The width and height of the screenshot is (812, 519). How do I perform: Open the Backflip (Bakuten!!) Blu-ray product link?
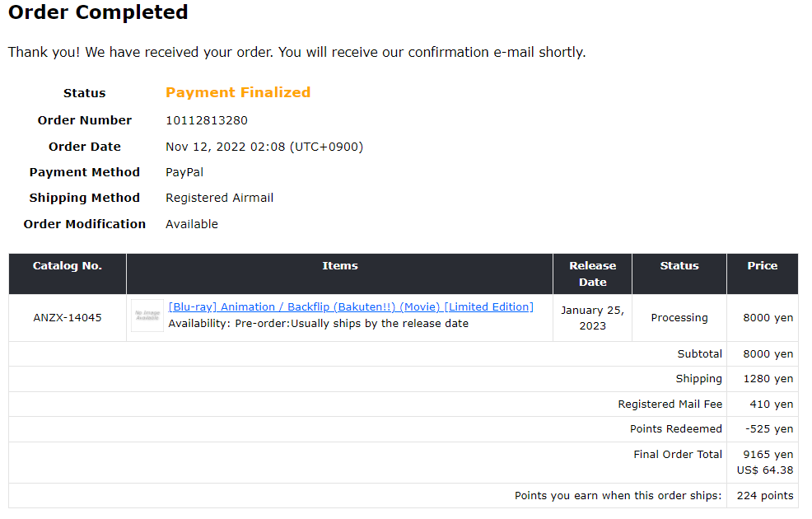click(x=351, y=307)
